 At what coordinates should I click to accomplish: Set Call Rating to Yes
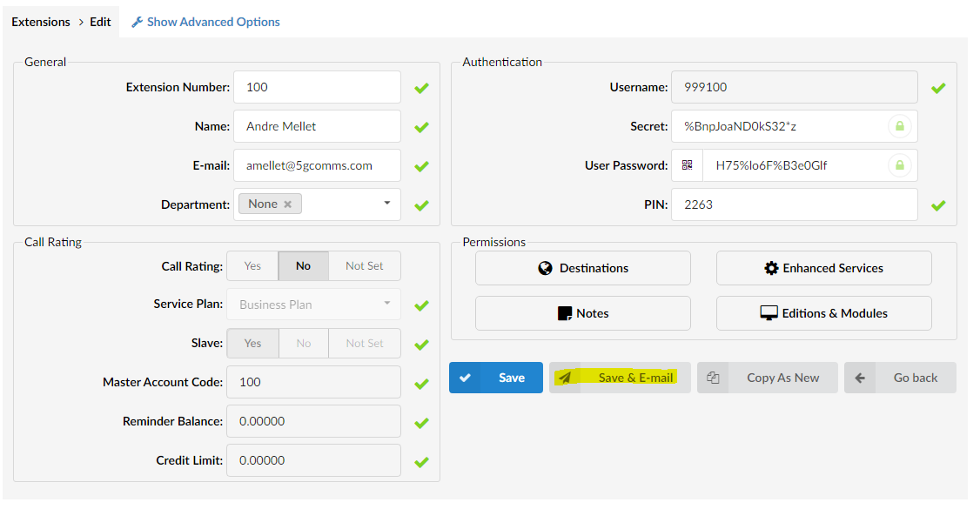pos(252,266)
